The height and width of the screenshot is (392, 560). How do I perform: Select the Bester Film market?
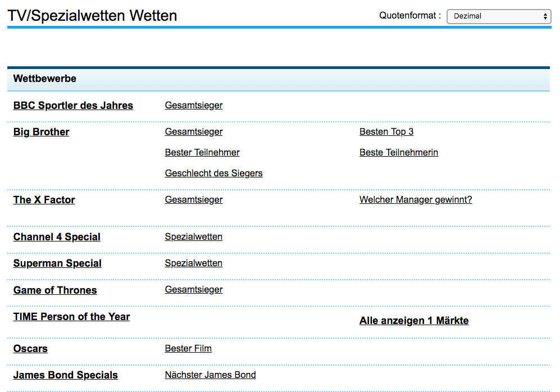click(x=188, y=348)
